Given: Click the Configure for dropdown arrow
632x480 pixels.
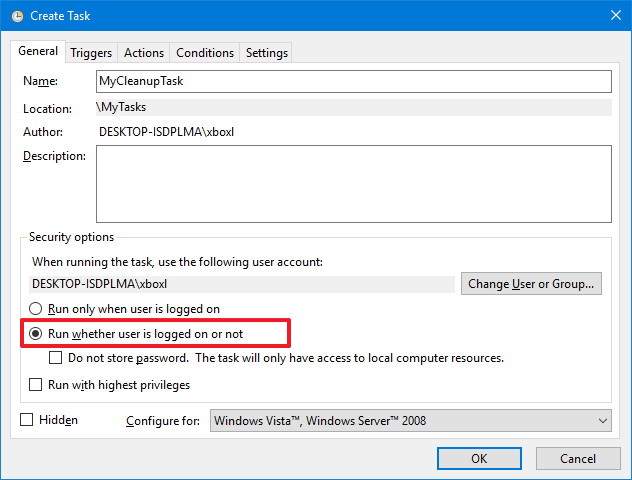Looking at the screenshot, I should tap(600, 421).
